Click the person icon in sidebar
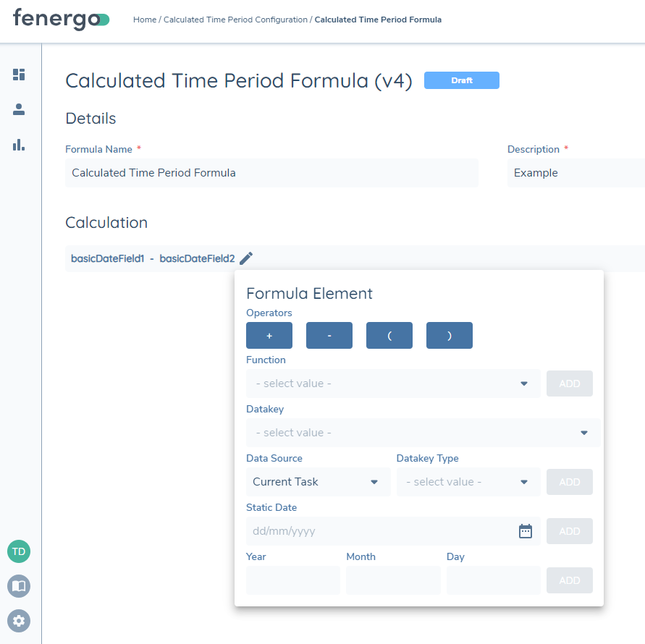The height and width of the screenshot is (644, 645). click(19, 110)
